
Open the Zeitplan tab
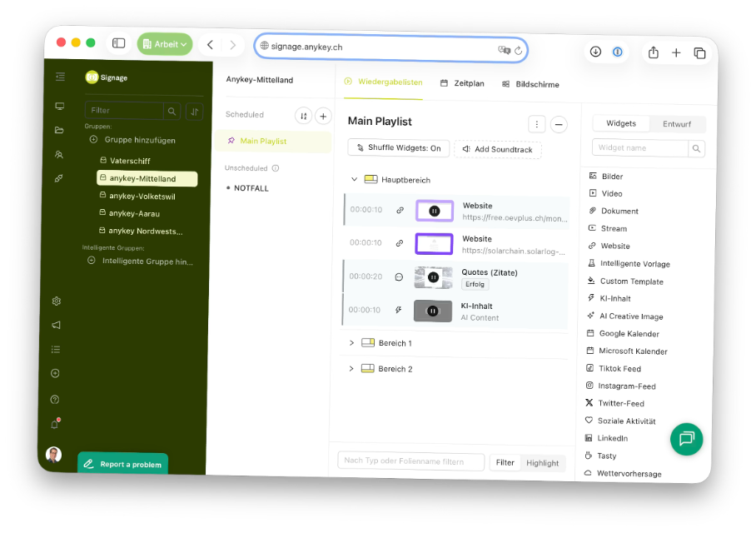tap(462, 83)
